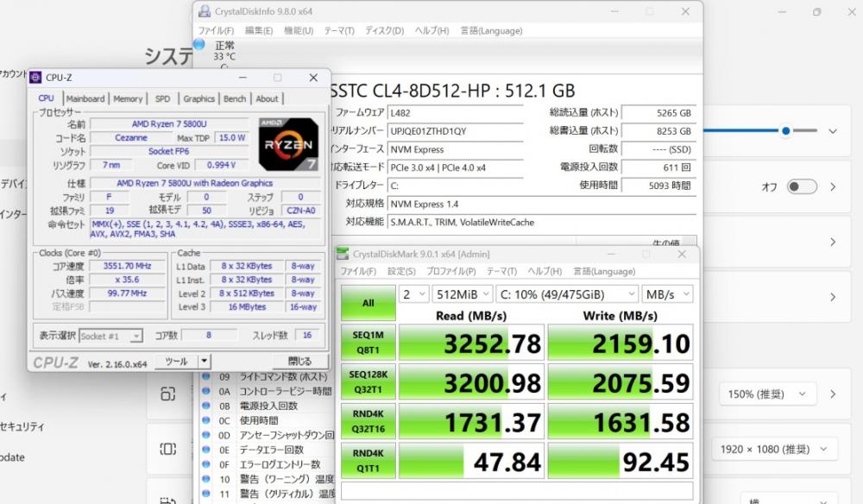Open ディスク(D) menu in CrystalDiskInfo
Screen dimensions: 863x504
click(x=384, y=31)
